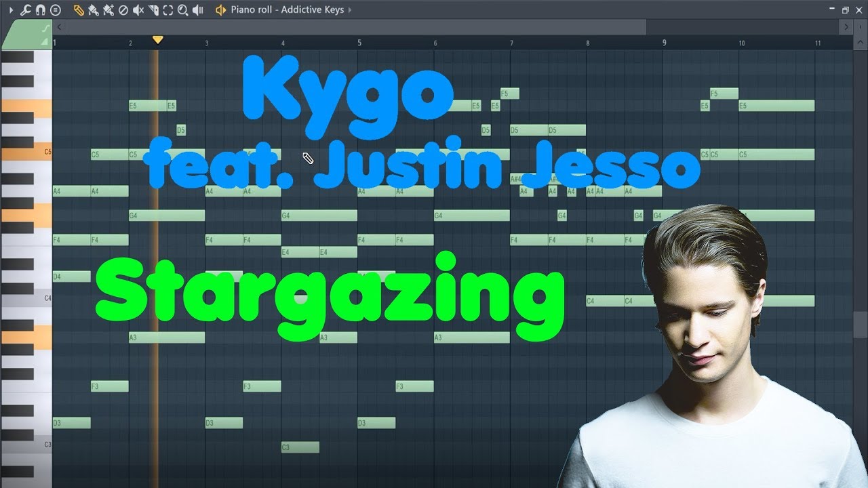Expand the arrow after Addictive Keys

pyautogui.click(x=350, y=10)
